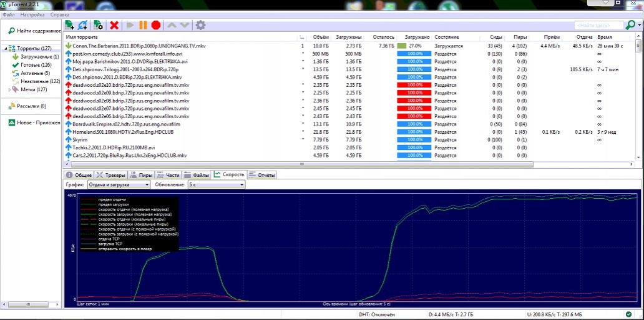644x320 pixels.
Task: Click the torrent list vertical scrollbar down arrow
Action: (x=638, y=157)
